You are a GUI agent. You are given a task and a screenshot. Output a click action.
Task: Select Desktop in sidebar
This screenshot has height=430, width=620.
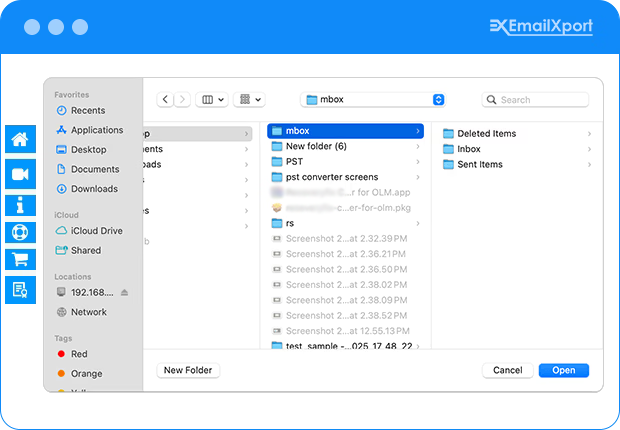coord(81,150)
